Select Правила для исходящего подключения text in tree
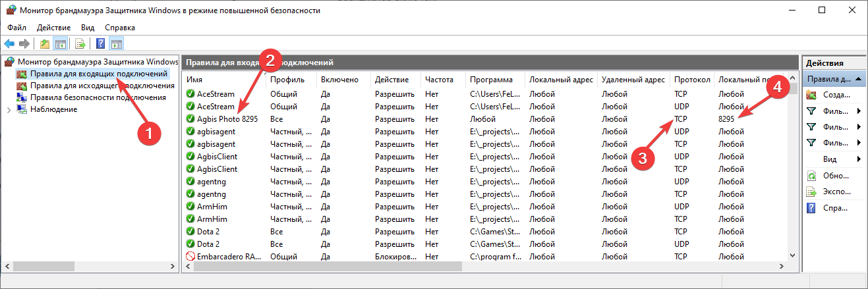This screenshot has height=289, width=868. [x=102, y=86]
